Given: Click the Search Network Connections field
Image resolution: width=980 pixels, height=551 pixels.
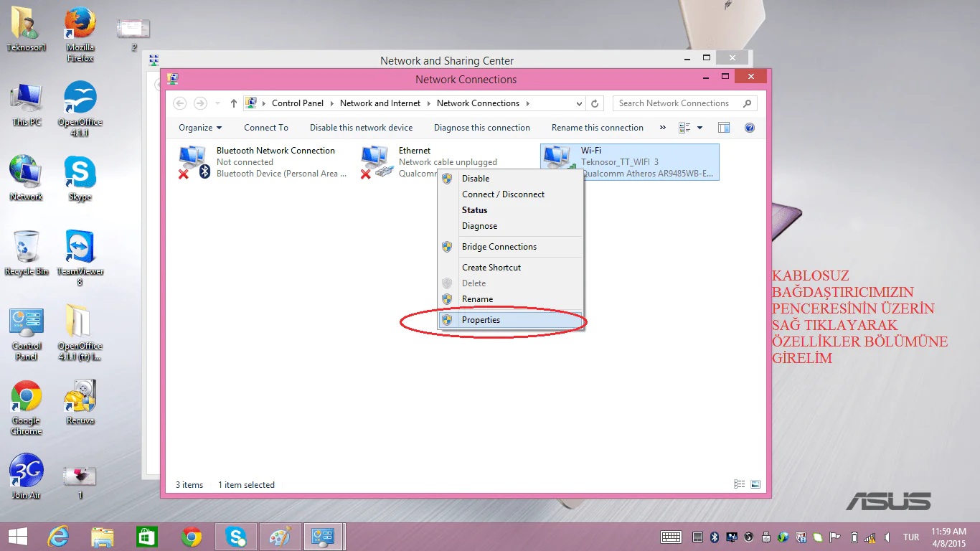Looking at the screenshot, I should click(x=685, y=103).
